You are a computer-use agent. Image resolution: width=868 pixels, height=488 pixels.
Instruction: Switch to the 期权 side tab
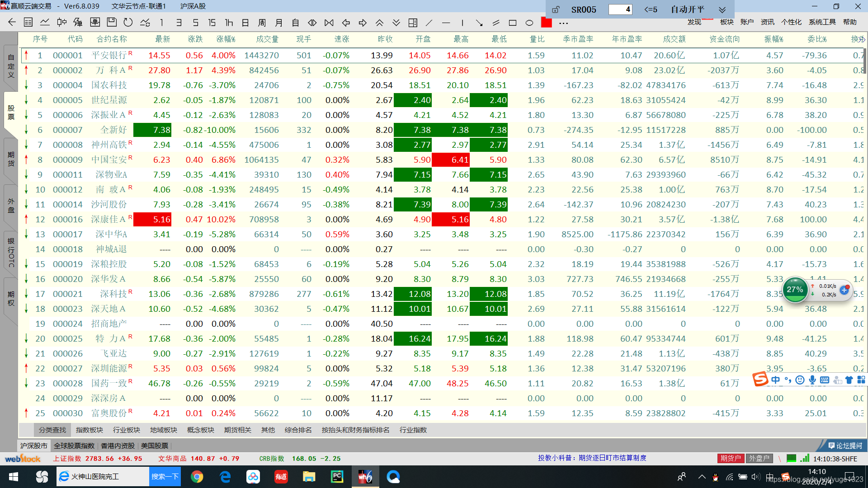click(x=11, y=299)
